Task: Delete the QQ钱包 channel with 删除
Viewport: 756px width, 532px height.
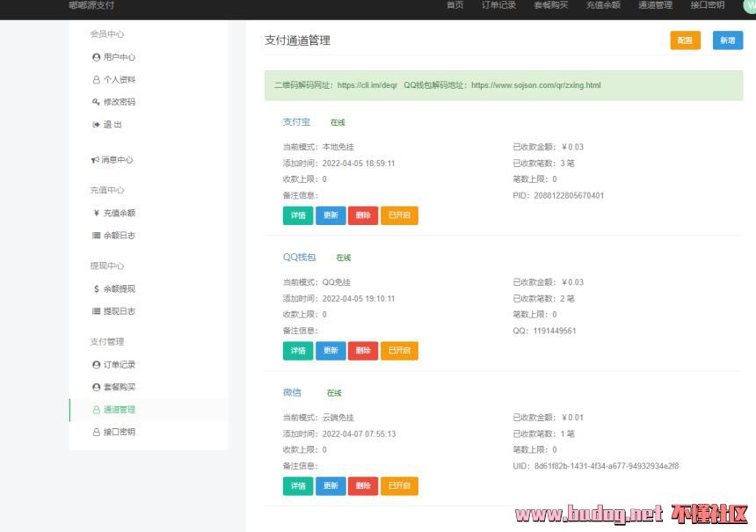Action: [363, 351]
